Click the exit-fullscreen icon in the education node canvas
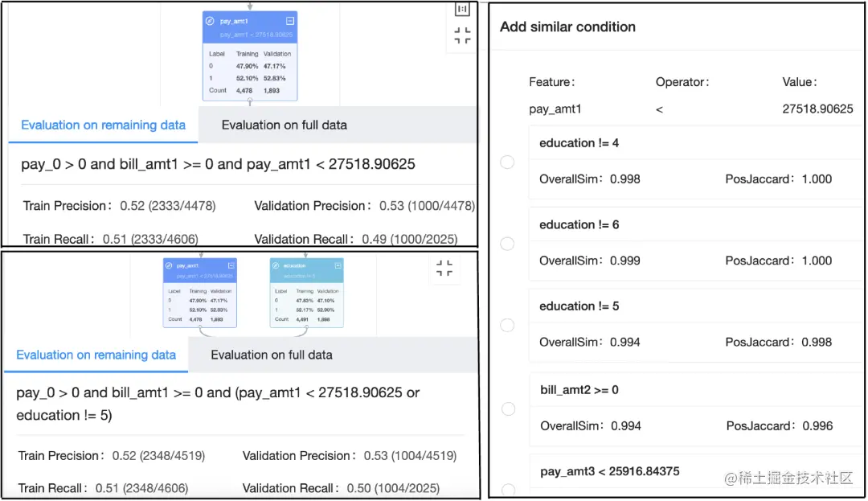The image size is (868, 501). pyautogui.click(x=444, y=268)
